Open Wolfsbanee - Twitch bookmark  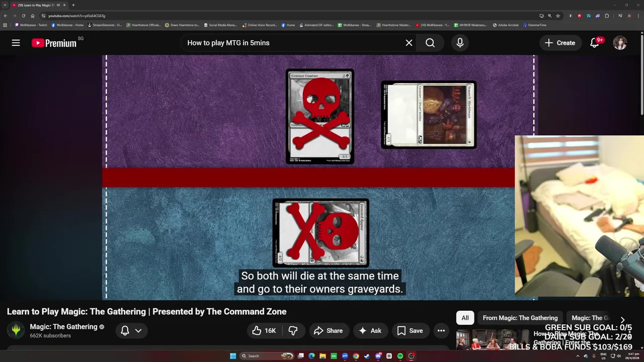tap(31, 25)
